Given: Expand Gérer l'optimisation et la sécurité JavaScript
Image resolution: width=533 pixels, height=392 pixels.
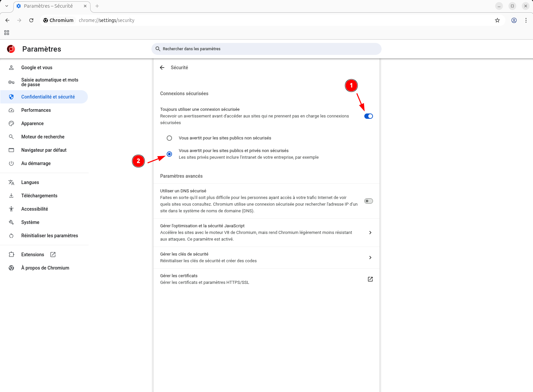Looking at the screenshot, I should [x=370, y=233].
